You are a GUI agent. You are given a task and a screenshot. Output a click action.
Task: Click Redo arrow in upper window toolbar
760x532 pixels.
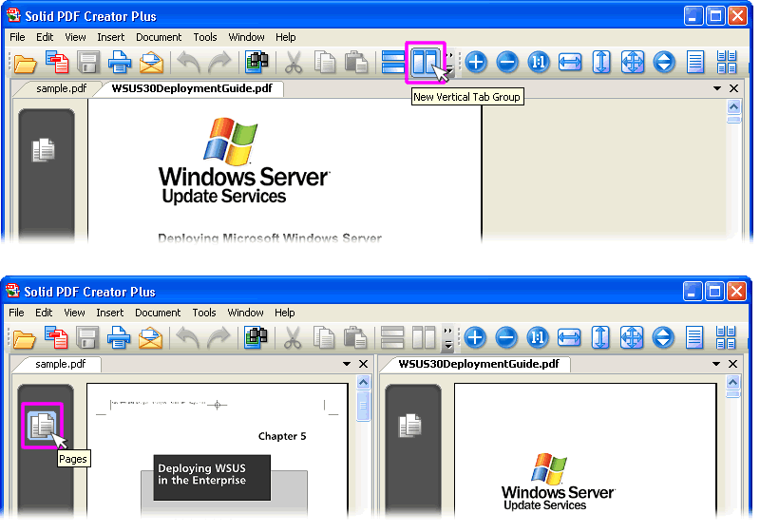point(219,63)
